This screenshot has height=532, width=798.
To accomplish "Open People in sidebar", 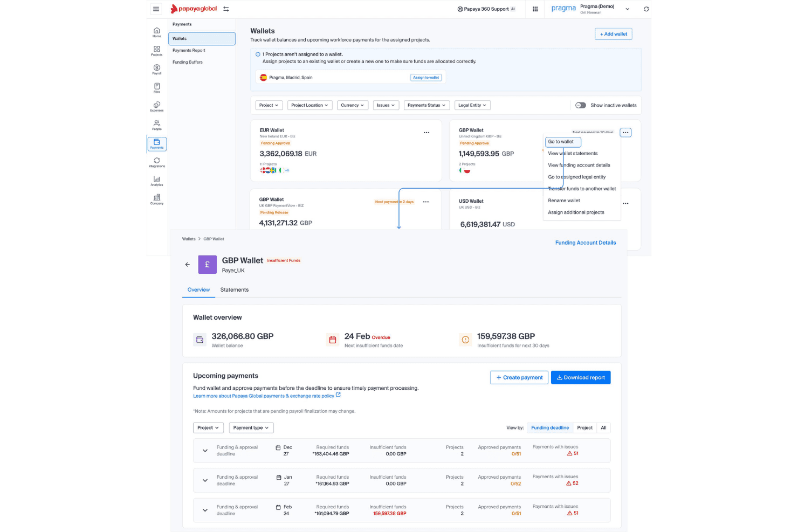I will tap(156, 125).
